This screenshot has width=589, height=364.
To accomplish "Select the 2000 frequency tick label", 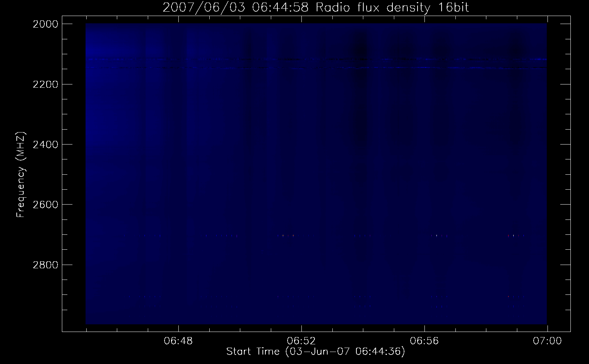I will [45, 24].
